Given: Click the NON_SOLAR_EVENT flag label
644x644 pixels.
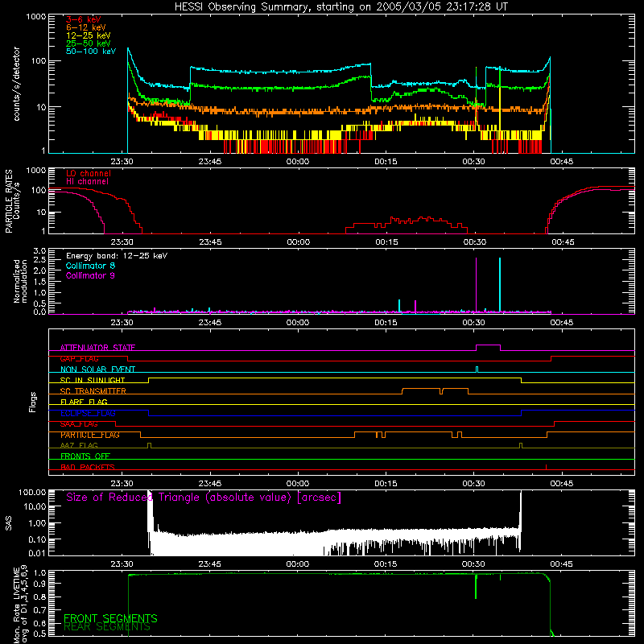Looking at the screenshot, I should [97, 369].
